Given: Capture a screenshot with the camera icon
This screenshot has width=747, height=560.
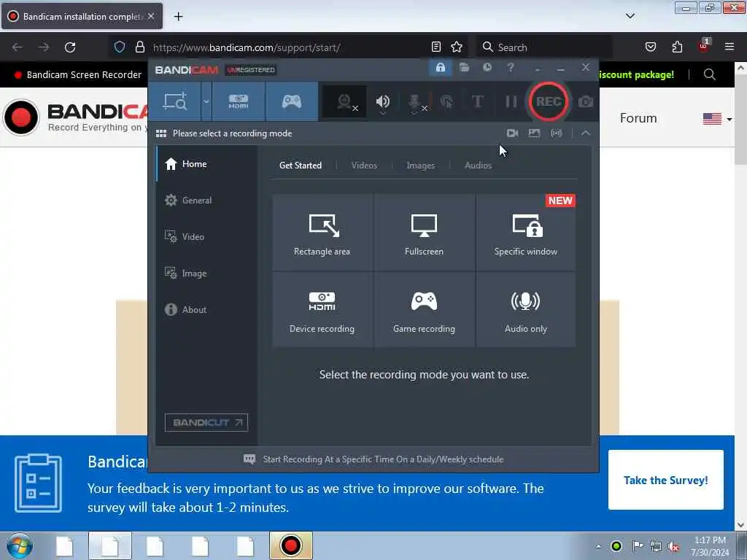Looking at the screenshot, I should [x=586, y=101].
